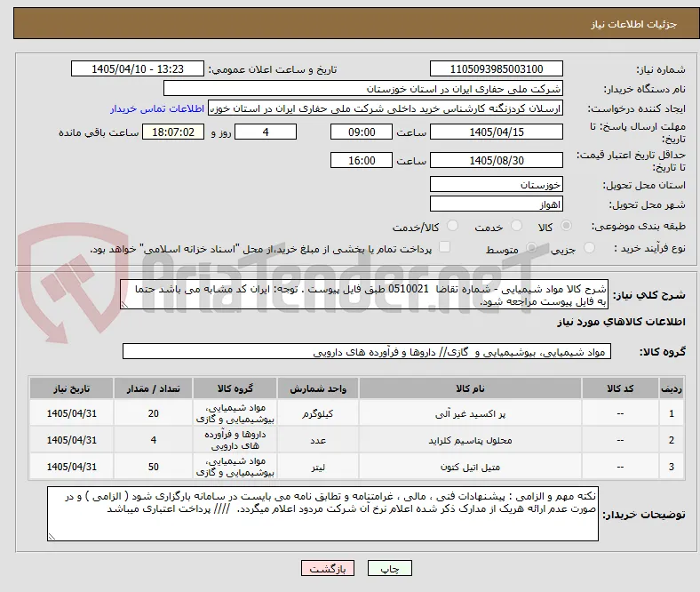Screen dimensions: 700x592
Task: Click unit cell کیلوگرم
Action: (318, 413)
